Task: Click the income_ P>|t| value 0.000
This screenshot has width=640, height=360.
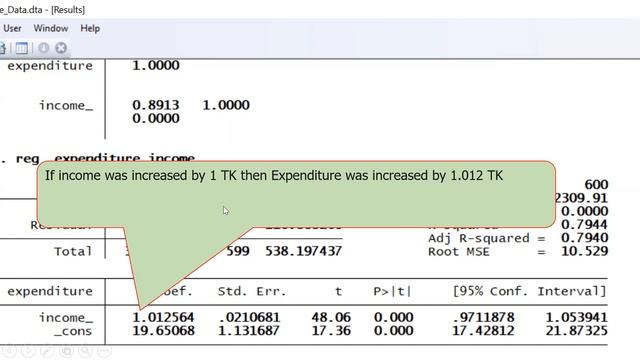Action: [x=393, y=317]
